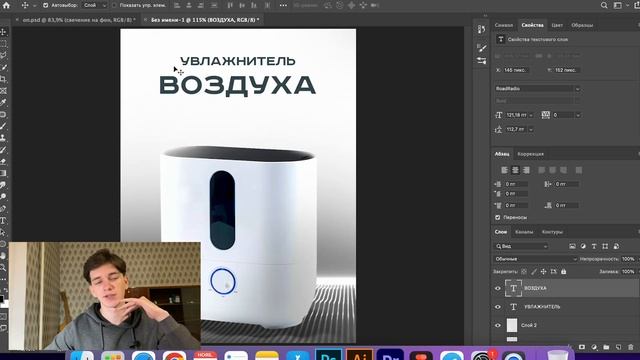Viewport: 640px width, 360px height.
Task: Click the Заливка fill value field
Action: click(628, 271)
